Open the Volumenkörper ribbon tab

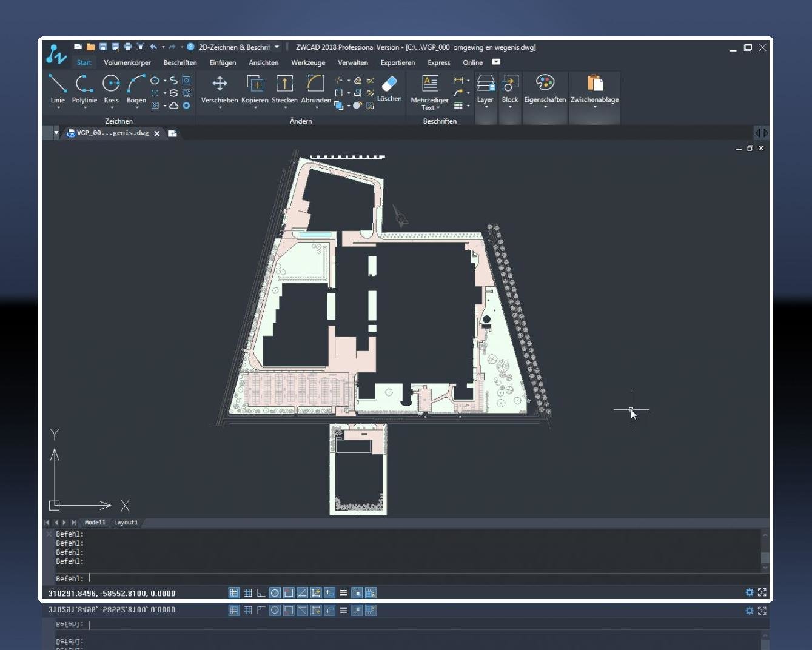(x=127, y=62)
